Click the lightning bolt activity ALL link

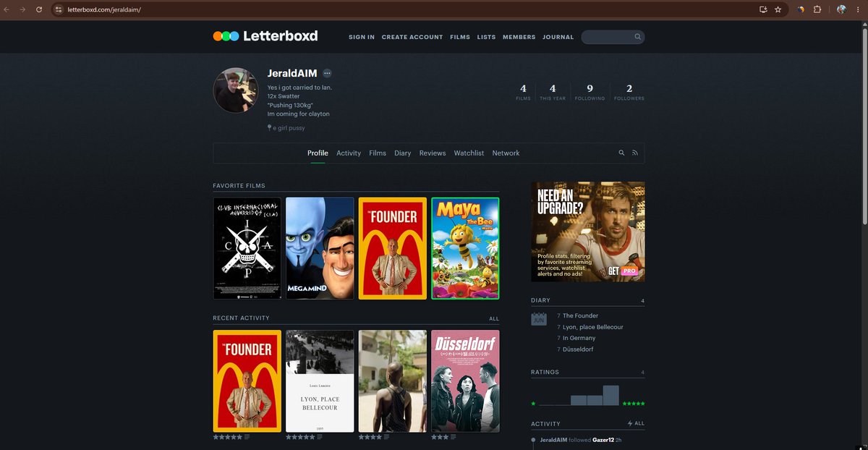pyautogui.click(x=636, y=423)
